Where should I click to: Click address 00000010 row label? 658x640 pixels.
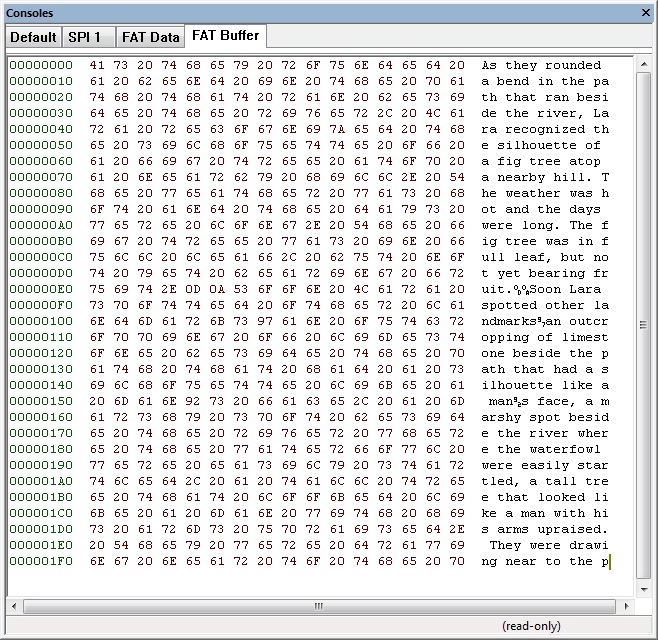[x=41, y=81]
